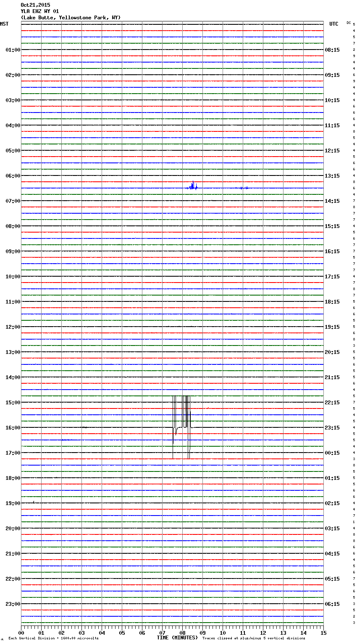The image size is (357, 644).
Task: Pick the 10:00 MST hour label
Action: (x=13, y=277)
